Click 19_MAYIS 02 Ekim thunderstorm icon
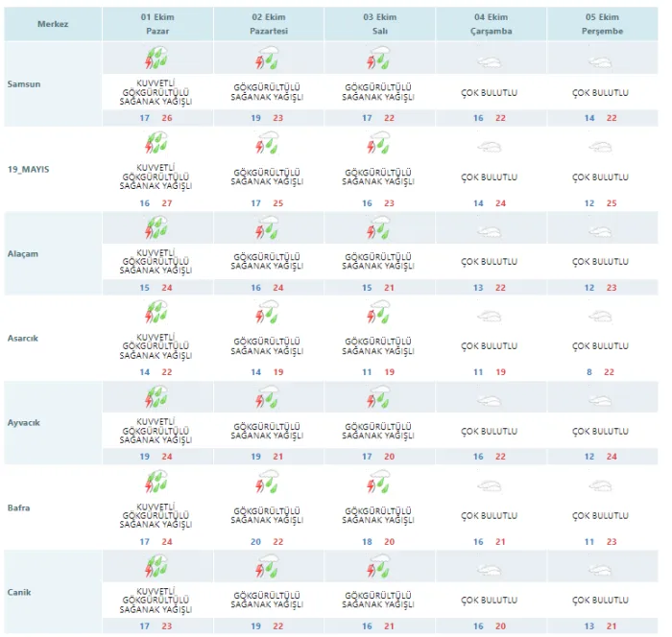Image resolution: width=672 pixels, height=637 pixels. (x=267, y=143)
